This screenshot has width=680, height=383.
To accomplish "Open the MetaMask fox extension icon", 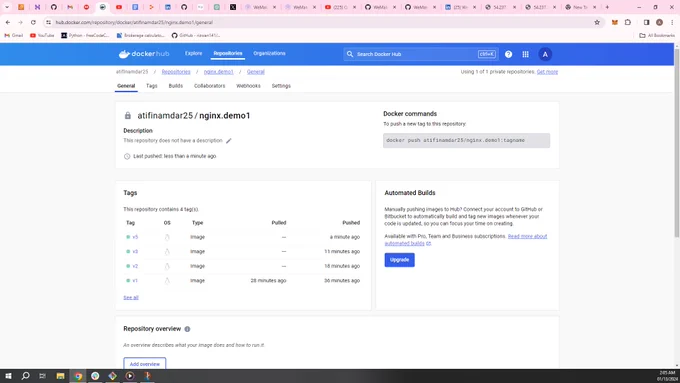I will coord(615,22).
